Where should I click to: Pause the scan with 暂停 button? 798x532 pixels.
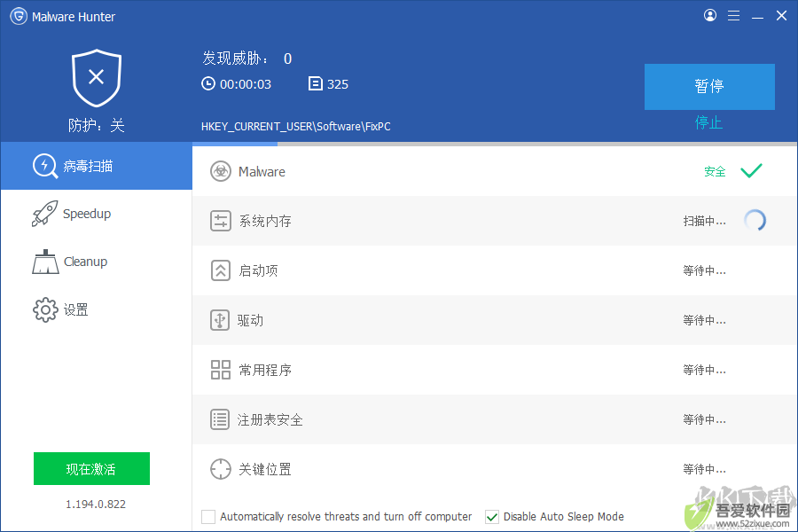click(709, 87)
